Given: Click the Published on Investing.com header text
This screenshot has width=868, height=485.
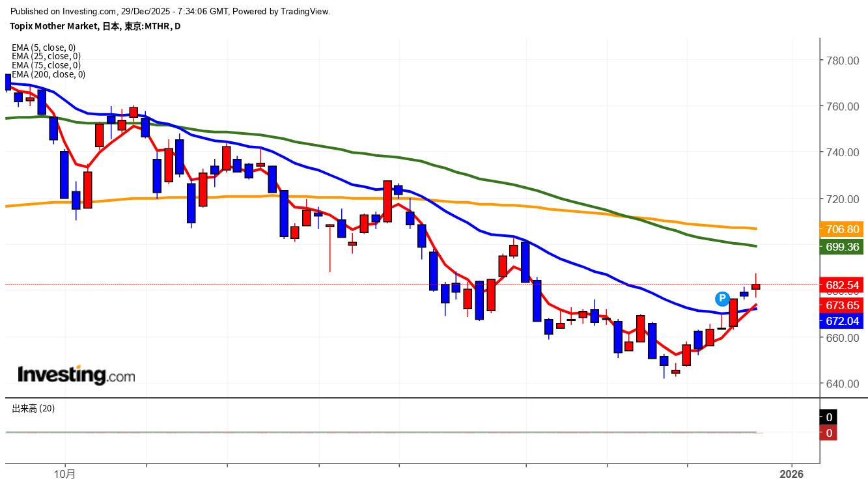Looking at the screenshot, I should (171, 11).
